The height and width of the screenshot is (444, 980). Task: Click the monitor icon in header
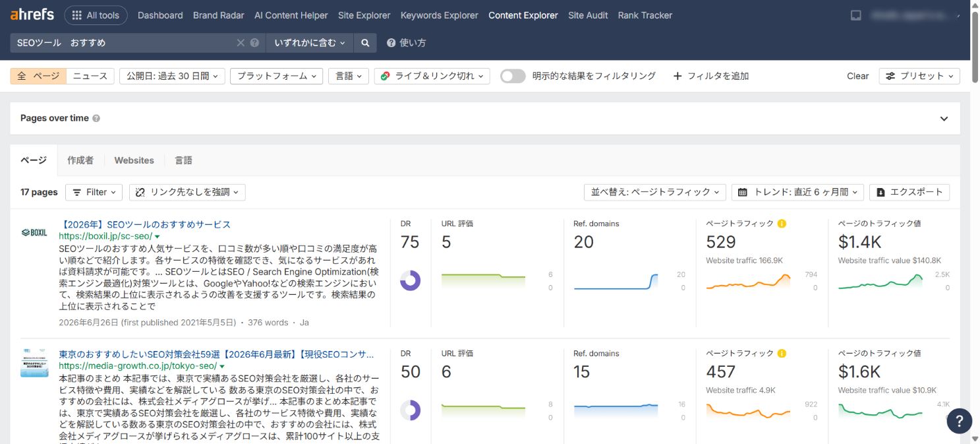(856, 15)
